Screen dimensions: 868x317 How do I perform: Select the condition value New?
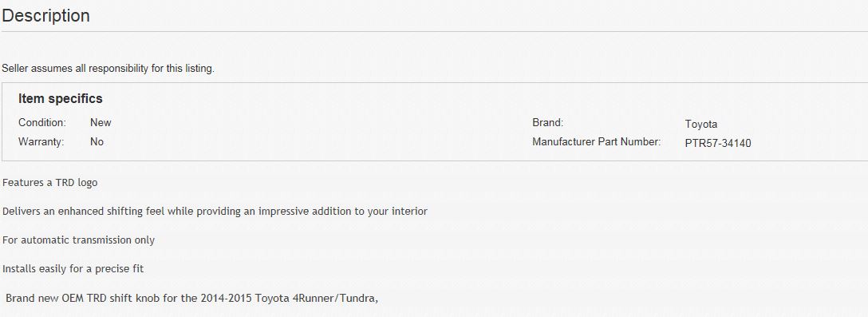pyautogui.click(x=101, y=122)
